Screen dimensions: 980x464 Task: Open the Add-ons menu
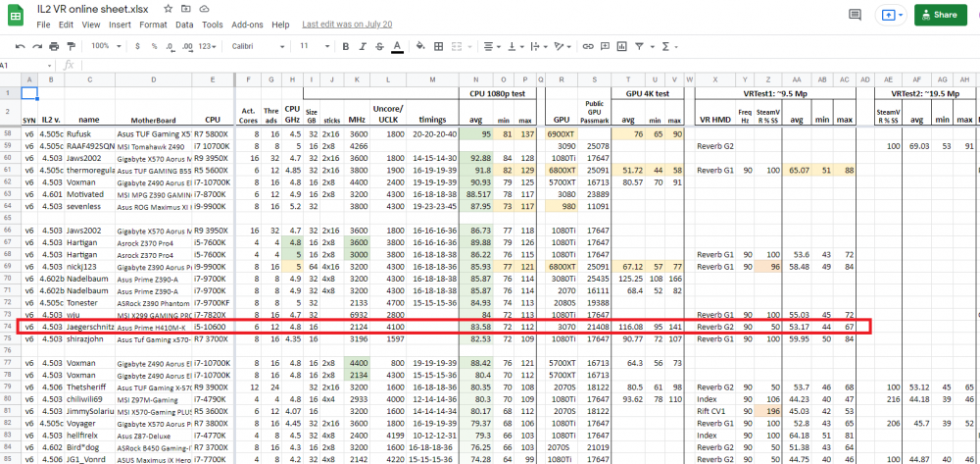tap(247, 24)
